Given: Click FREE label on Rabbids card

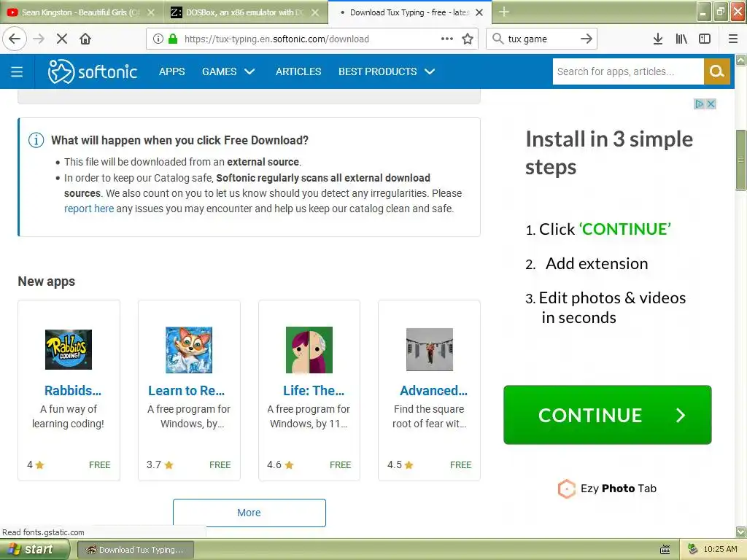Looking at the screenshot, I should pos(99,464).
